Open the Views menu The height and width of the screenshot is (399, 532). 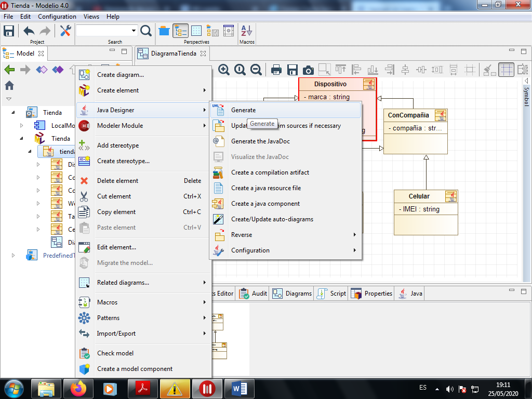(91, 17)
